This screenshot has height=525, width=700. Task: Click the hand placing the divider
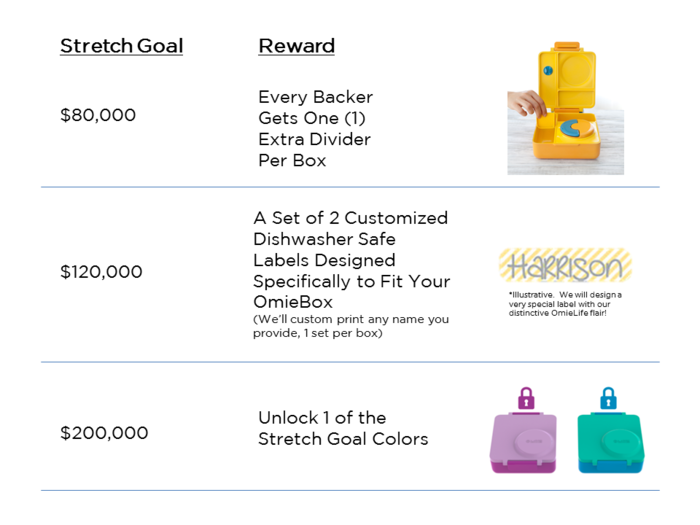click(528, 104)
